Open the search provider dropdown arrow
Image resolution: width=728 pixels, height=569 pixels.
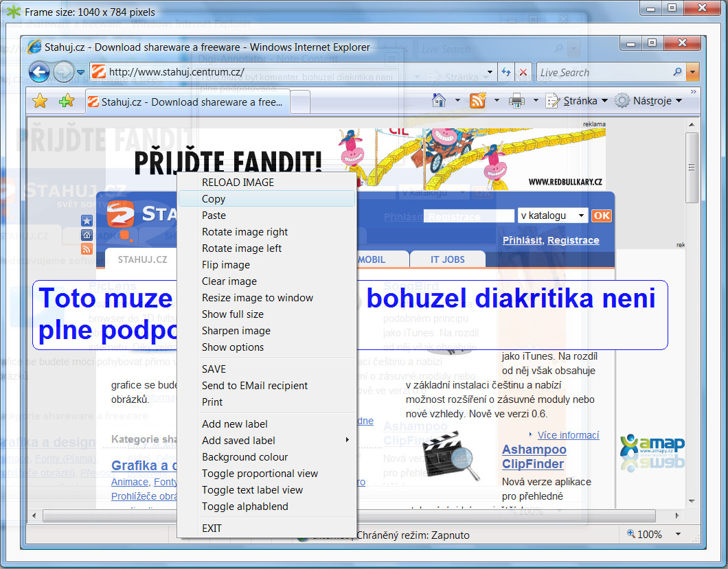pos(693,72)
